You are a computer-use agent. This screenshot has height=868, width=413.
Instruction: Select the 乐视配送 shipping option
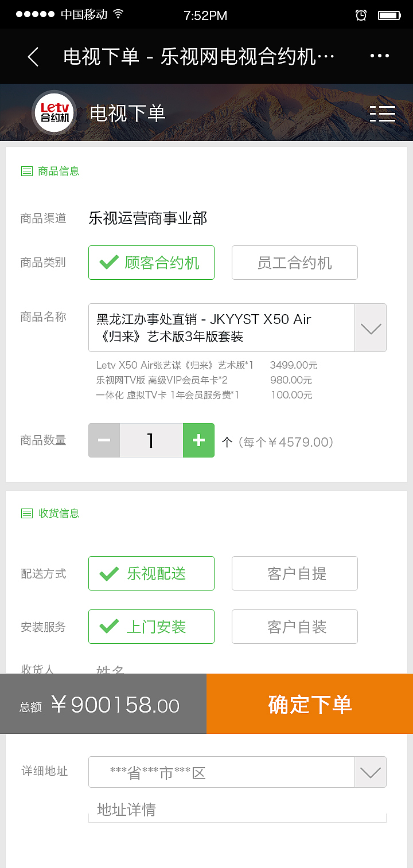click(151, 573)
